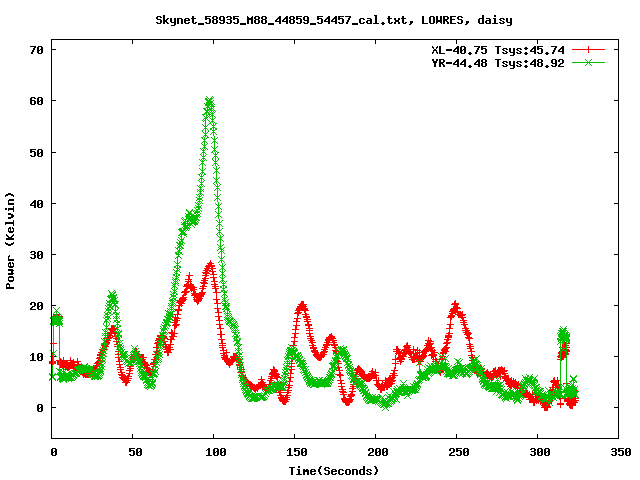
Task: Click the green calibration spike near 315 seconds
Action: pyautogui.click(x=563, y=331)
